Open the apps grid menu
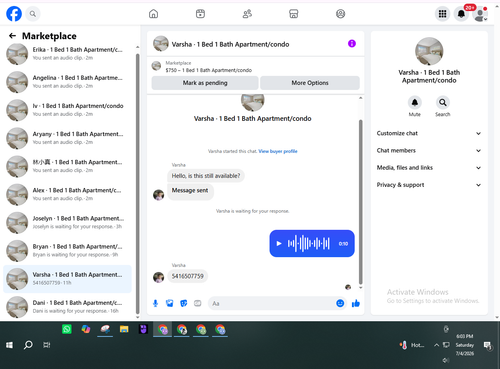The width and height of the screenshot is (500, 369). (x=442, y=14)
